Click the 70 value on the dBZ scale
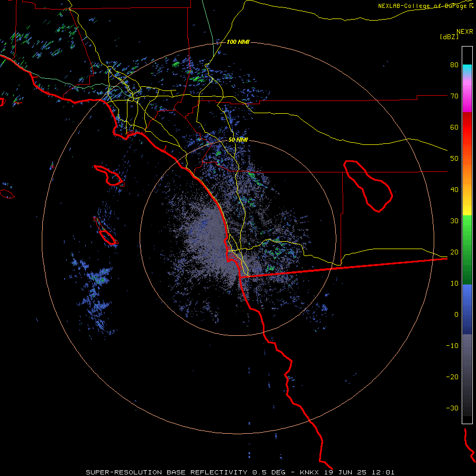 tap(454, 96)
